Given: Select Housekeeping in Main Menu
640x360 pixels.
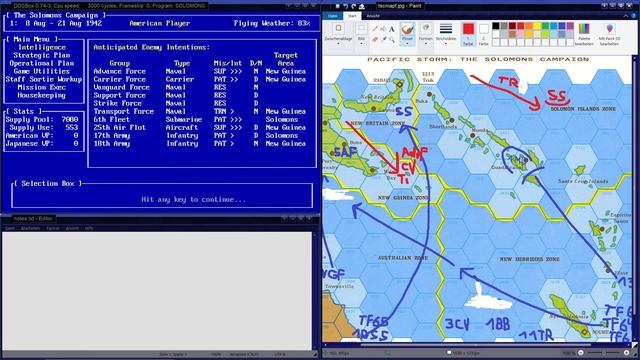Looking at the screenshot, I should pyautogui.click(x=42, y=95).
